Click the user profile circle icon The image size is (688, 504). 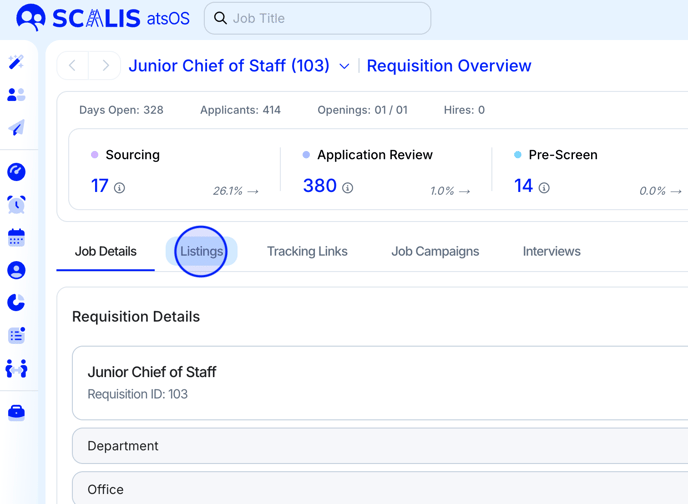tap(16, 271)
